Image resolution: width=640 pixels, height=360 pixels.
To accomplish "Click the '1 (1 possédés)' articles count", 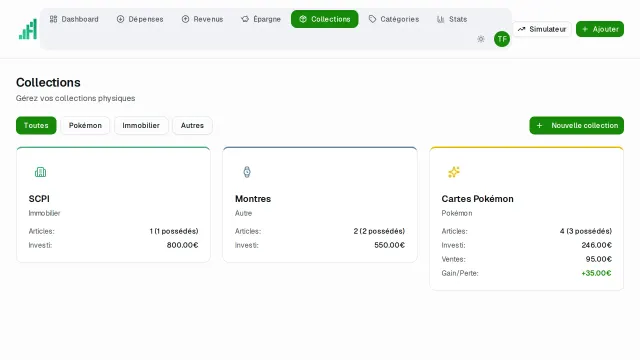I will point(174,231).
